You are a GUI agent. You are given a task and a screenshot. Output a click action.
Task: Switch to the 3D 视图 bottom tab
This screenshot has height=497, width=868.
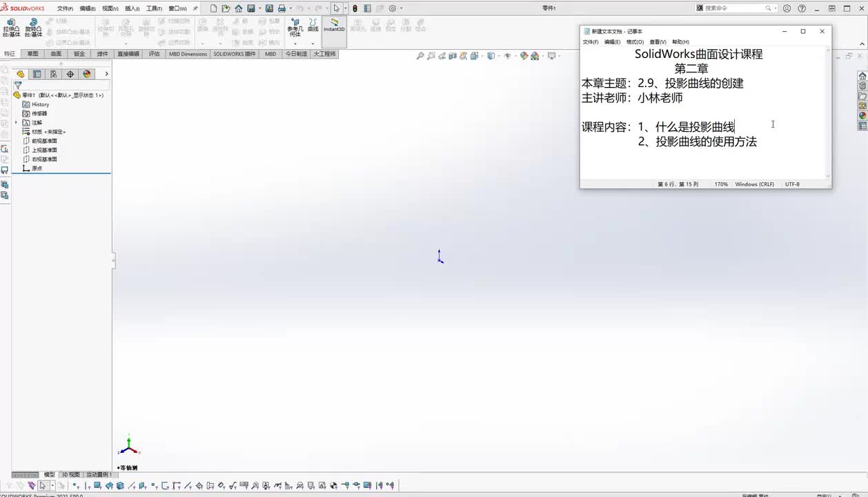(x=70, y=475)
